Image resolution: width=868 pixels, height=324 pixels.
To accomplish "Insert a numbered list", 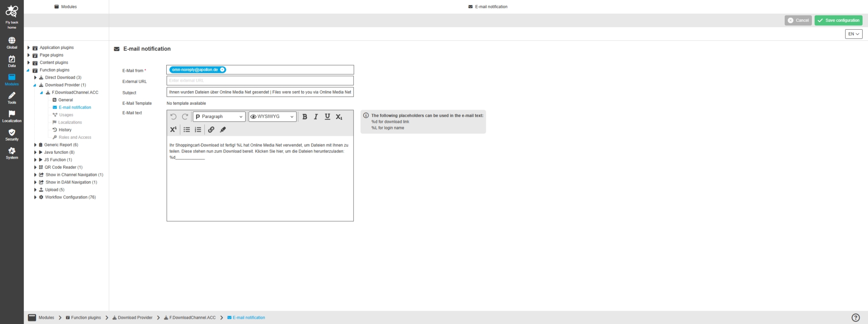I will (x=198, y=129).
